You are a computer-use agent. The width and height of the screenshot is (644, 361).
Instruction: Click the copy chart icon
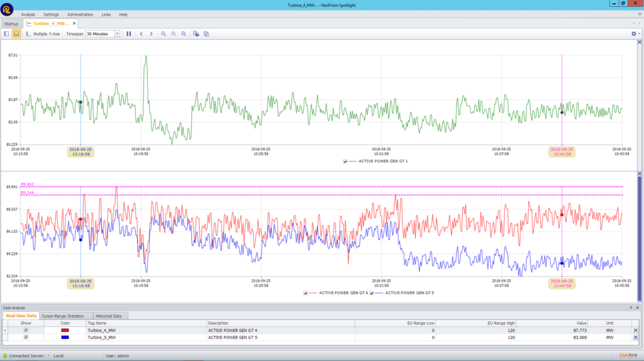point(206,34)
